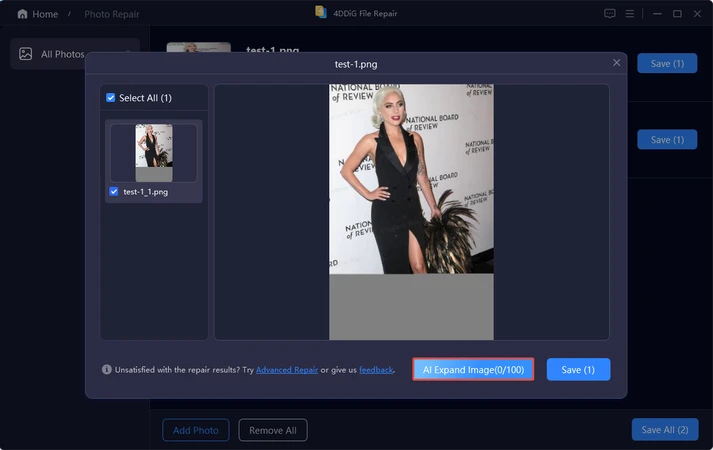Screen dimensions: 713x450
Task: Click the Add Photo button
Action: tap(195, 430)
